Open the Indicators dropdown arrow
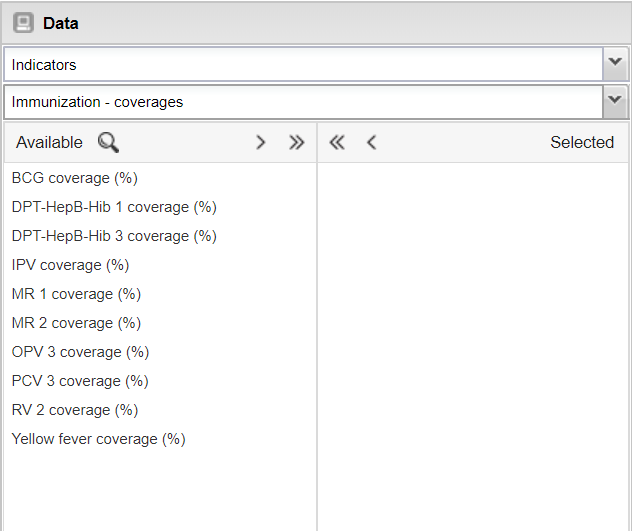The width and height of the screenshot is (632, 531). click(615, 64)
